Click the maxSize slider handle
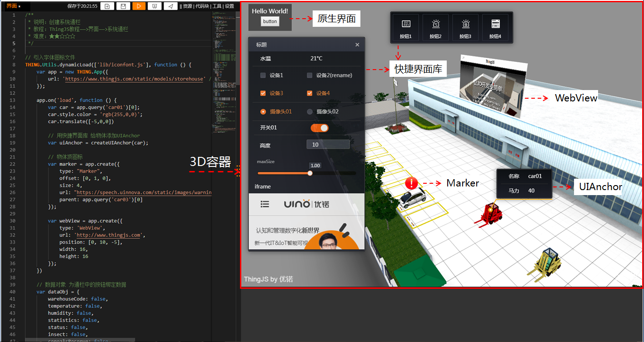The height and width of the screenshot is (342, 644). 310,173
